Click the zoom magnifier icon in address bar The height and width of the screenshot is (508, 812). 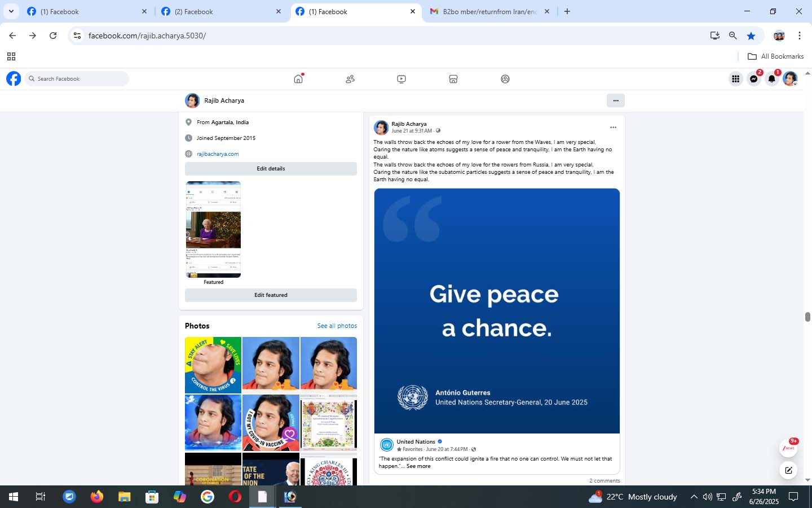pyautogui.click(x=733, y=36)
